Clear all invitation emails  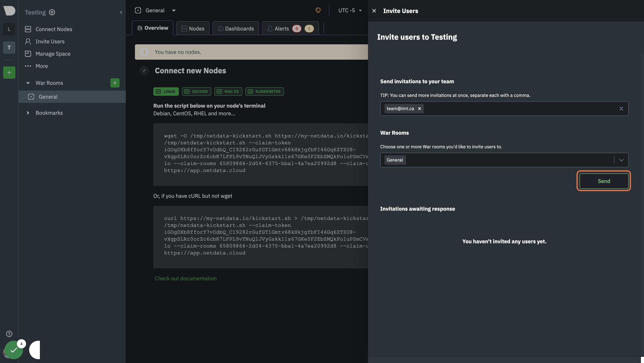coord(621,109)
